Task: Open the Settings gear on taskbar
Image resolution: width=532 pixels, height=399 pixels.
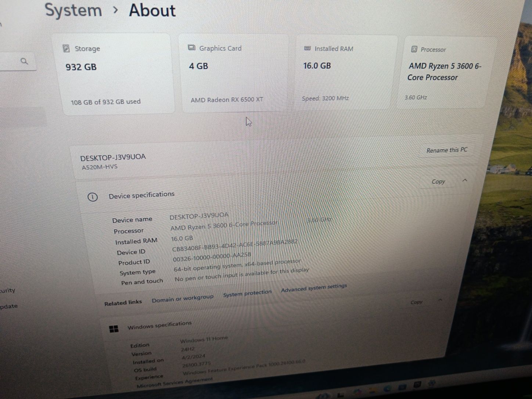Action: (x=431, y=383)
